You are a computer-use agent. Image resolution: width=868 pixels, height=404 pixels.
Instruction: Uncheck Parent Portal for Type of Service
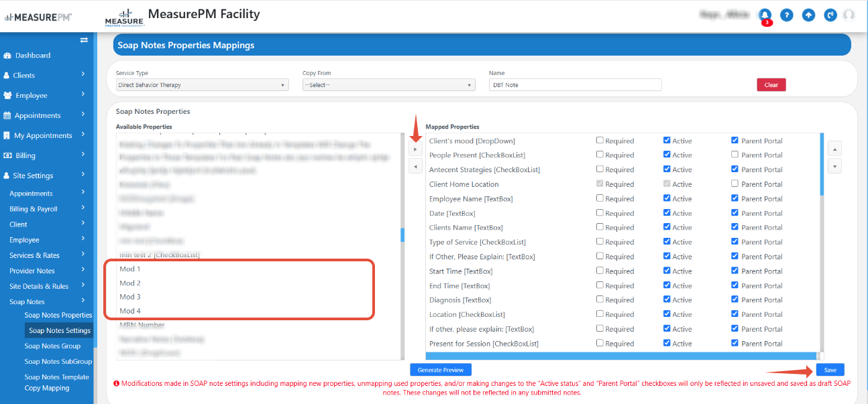735,242
